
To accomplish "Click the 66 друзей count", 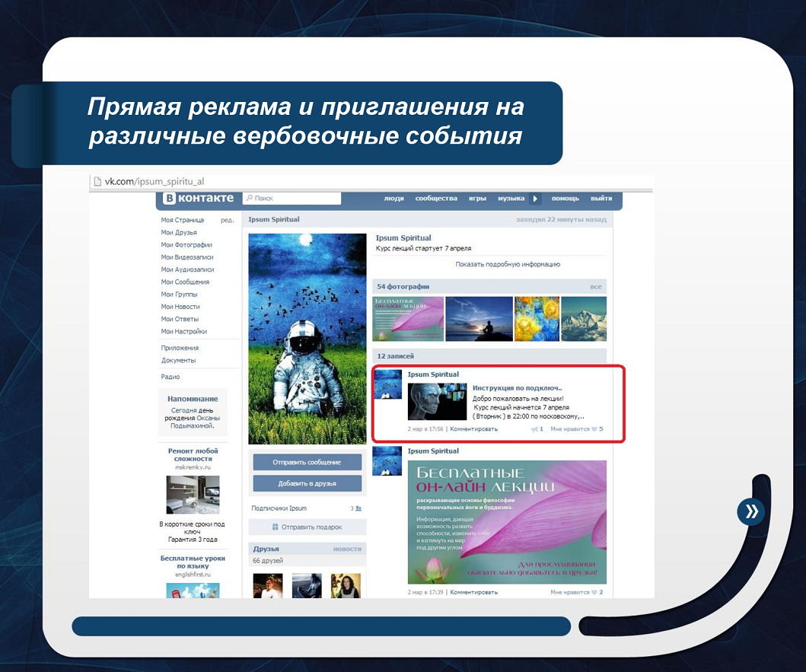I will point(268,561).
